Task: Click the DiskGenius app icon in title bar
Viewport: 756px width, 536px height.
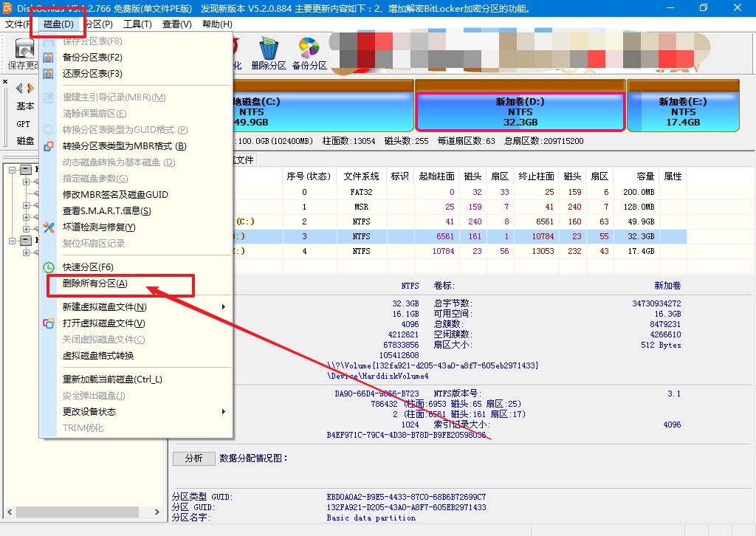Action: pos(7,7)
